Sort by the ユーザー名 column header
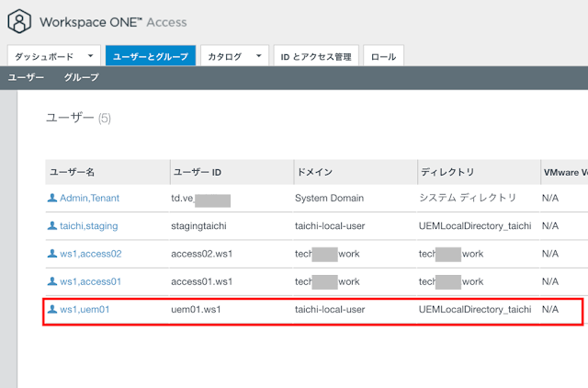588x388 pixels. 107,172
